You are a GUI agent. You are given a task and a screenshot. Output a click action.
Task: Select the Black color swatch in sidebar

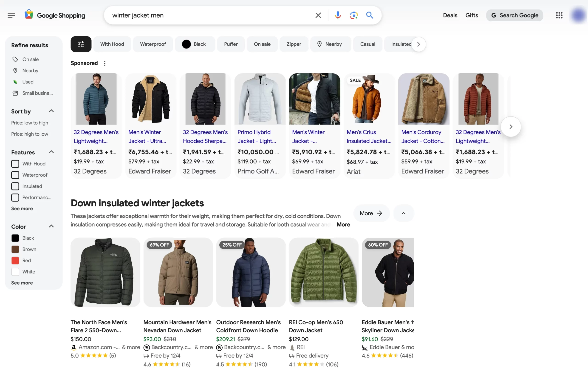point(15,238)
